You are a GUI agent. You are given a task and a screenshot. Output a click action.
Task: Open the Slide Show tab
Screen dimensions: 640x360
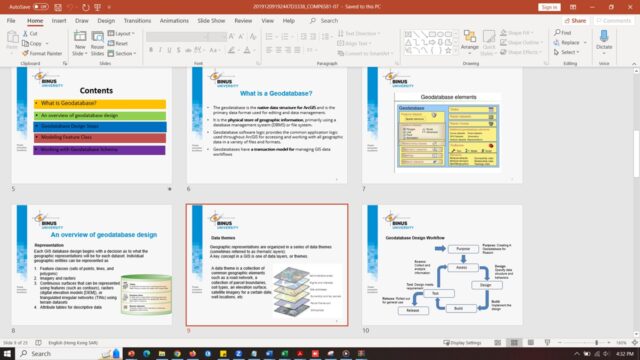211,20
